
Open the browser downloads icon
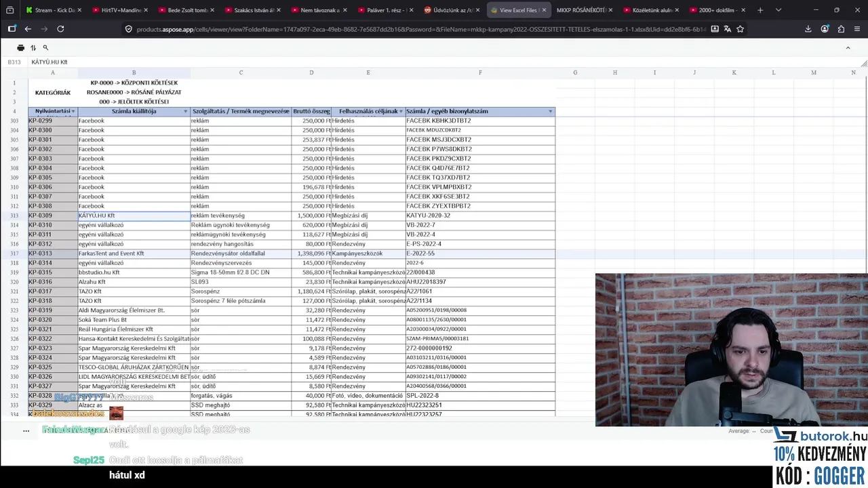(x=808, y=29)
